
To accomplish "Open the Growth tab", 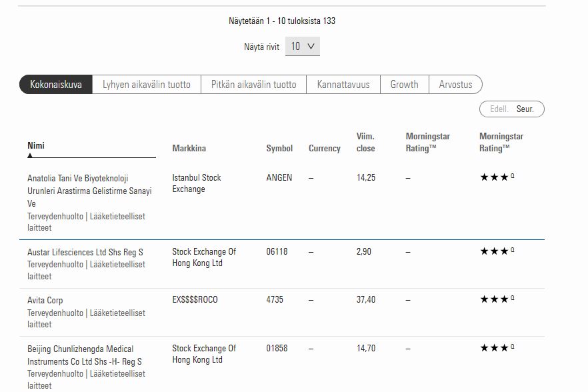I will 404,85.
